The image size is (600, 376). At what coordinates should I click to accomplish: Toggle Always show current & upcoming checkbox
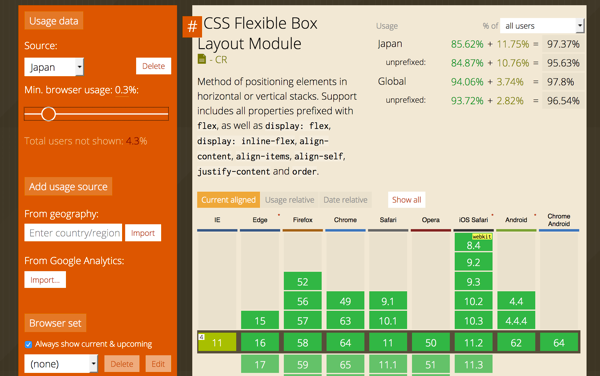tap(28, 344)
